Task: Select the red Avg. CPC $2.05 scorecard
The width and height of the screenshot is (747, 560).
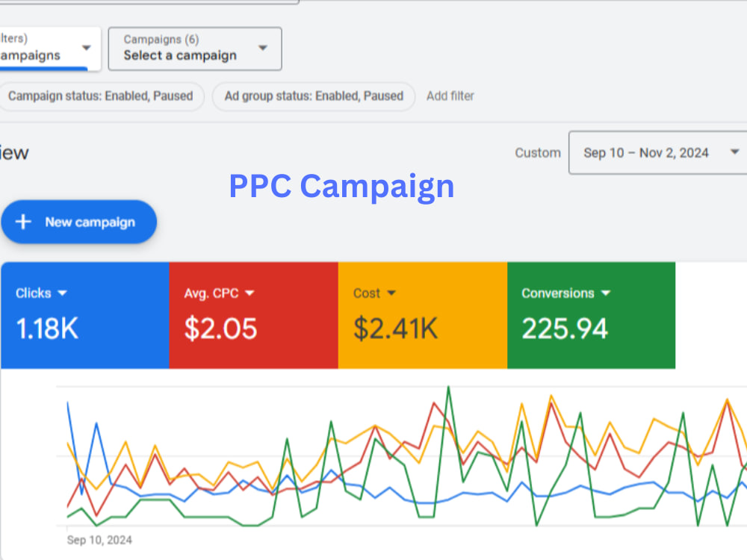Action: pyautogui.click(x=254, y=315)
